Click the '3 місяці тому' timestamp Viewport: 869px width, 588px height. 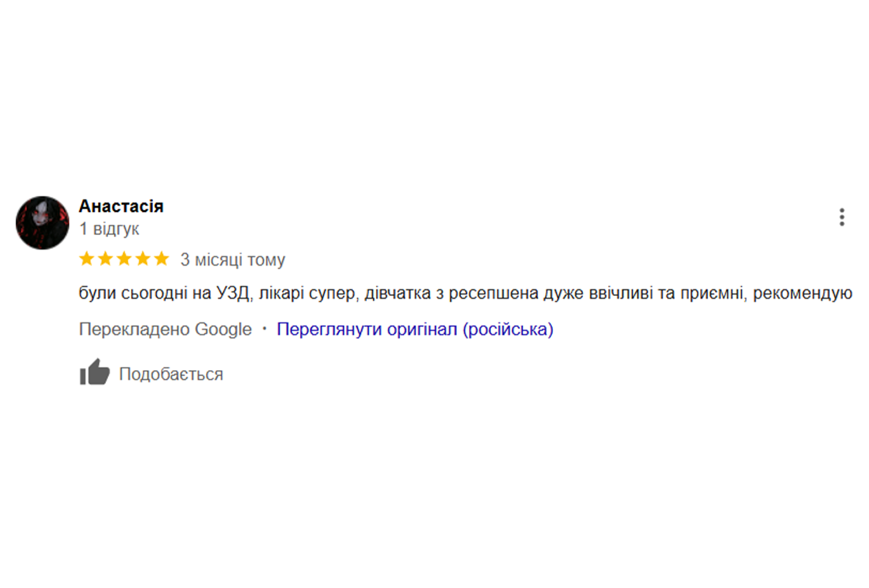[x=232, y=260]
